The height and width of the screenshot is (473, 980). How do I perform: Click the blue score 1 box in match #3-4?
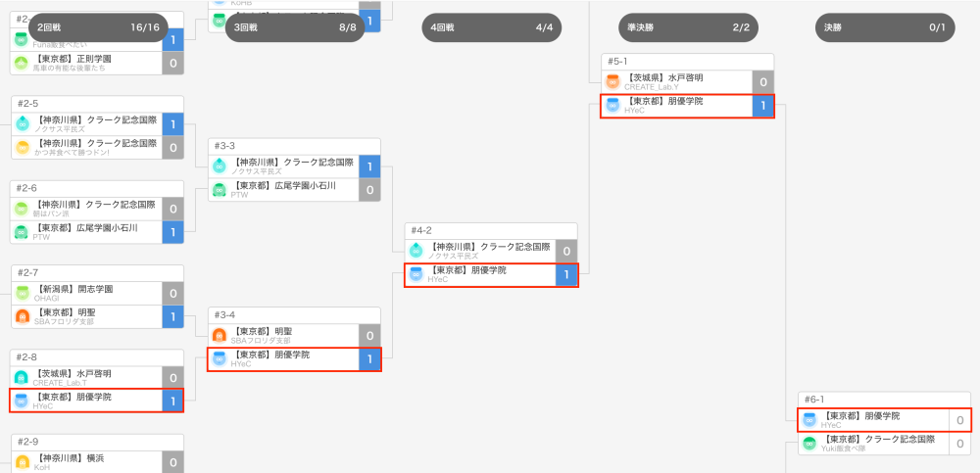[370, 358]
